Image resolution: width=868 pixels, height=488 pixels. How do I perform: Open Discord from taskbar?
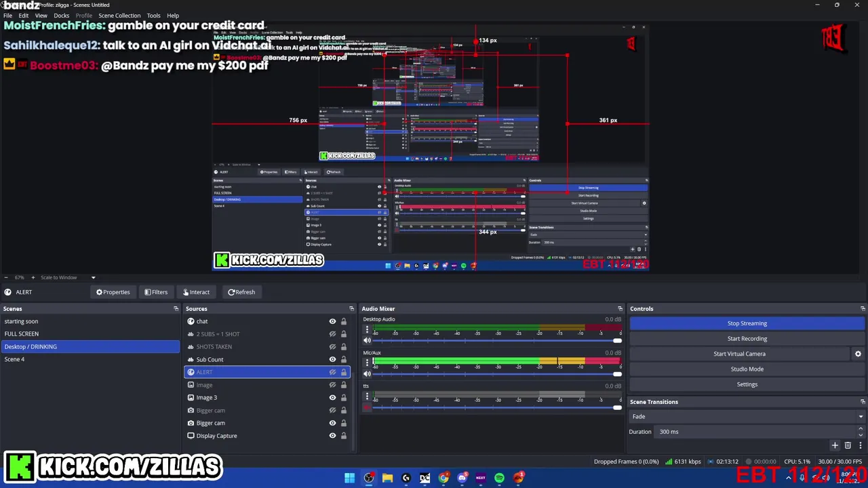(x=462, y=478)
